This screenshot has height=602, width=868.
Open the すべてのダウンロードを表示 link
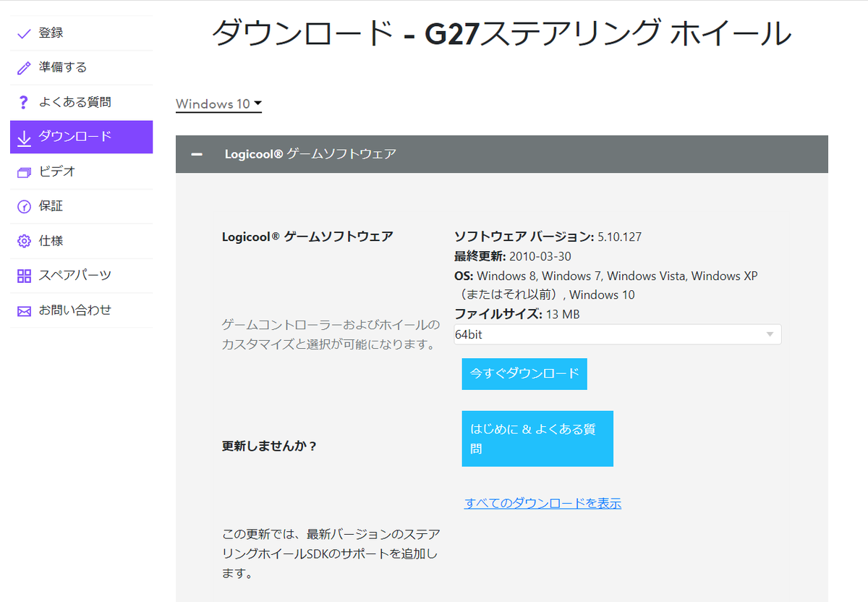click(x=542, y=504)
